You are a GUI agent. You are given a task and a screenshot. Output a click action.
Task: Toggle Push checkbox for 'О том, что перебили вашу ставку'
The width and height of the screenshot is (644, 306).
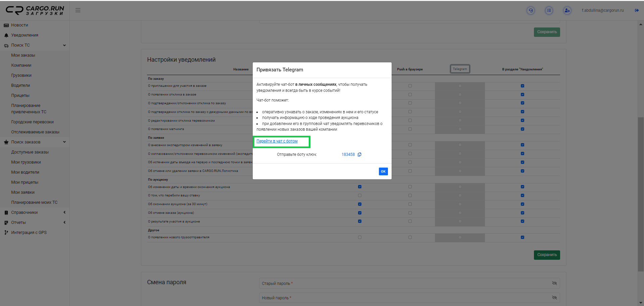410,195
